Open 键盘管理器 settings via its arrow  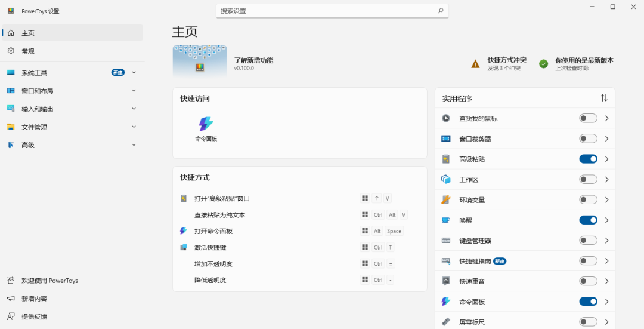pos(606,241)
